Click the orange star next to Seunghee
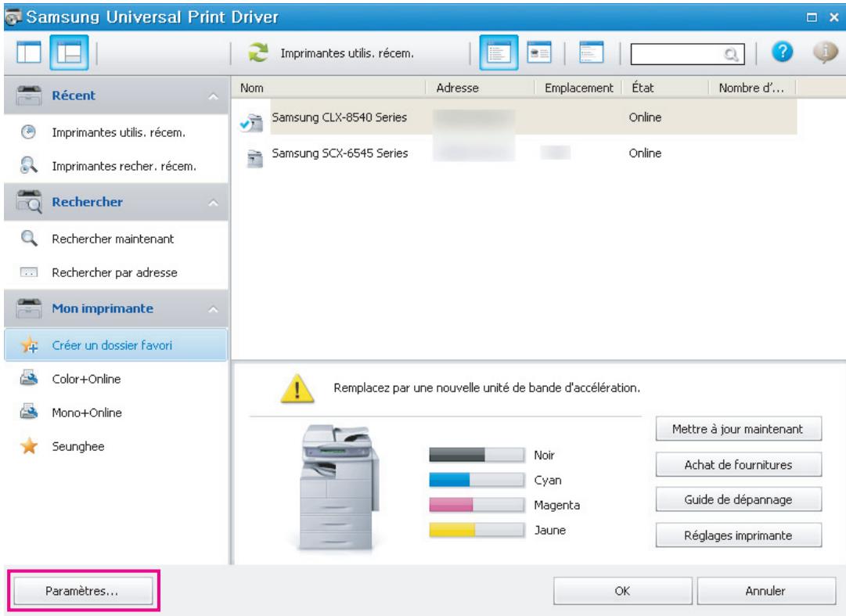The height and width of the screenshot is (616, 846). coord(29,446)
